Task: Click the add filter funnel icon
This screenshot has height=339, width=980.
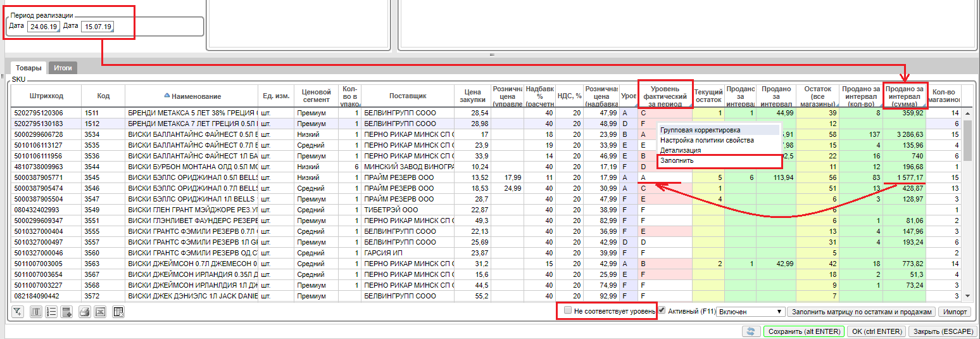Action: 18,312
